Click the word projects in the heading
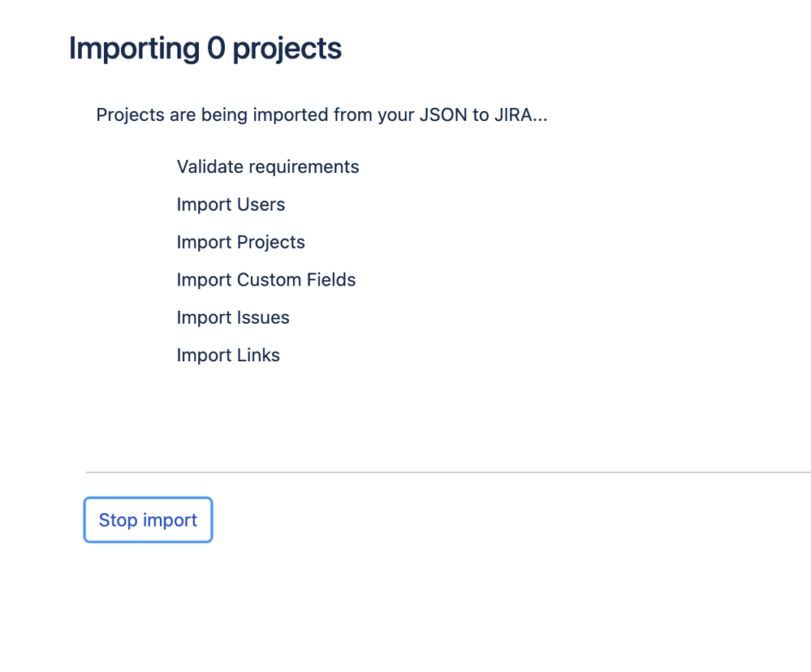The height and width of the screenshot is (672, 811). (x=287, y=50)
